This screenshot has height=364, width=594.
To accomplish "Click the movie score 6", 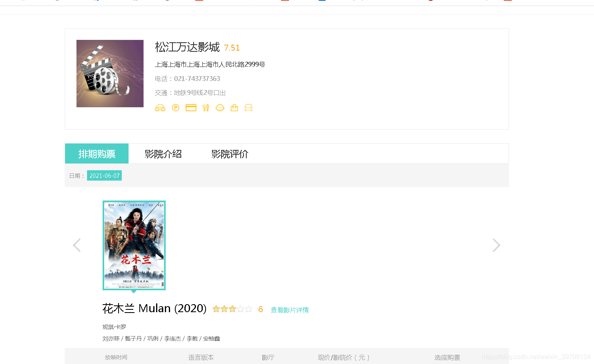I will (x=261, y=309).
